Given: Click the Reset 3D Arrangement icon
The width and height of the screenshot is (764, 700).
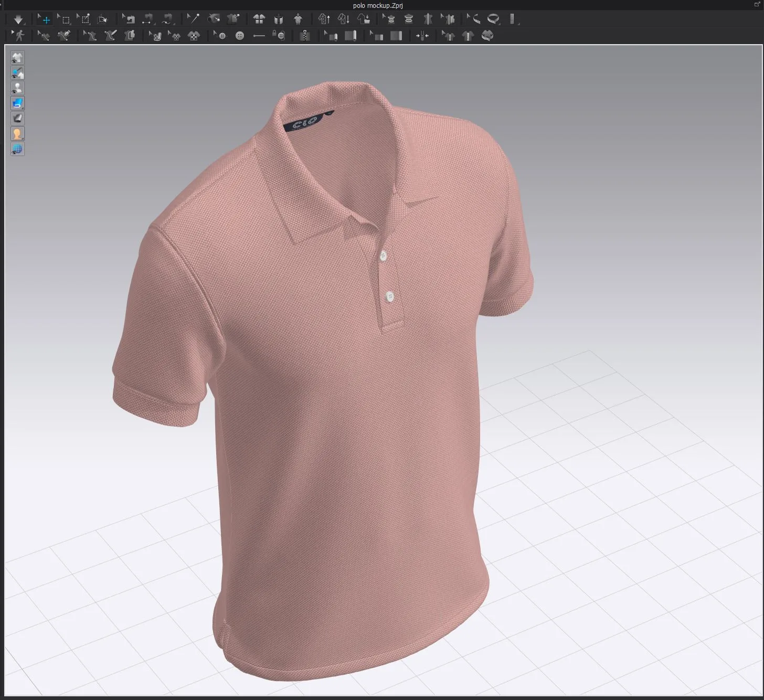Looking at the screenshot, I should (x=279, y=19).
